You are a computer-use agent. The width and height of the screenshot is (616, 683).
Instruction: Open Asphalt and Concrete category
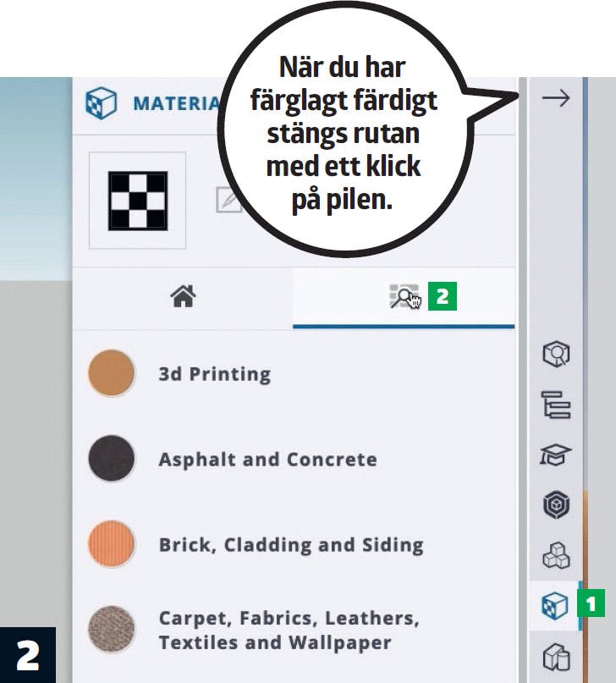[x=267, y=460]
